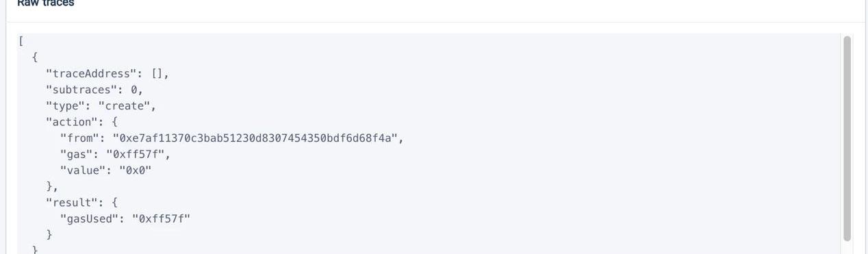Click the opening square bracket of the JSON

[21, 42]
